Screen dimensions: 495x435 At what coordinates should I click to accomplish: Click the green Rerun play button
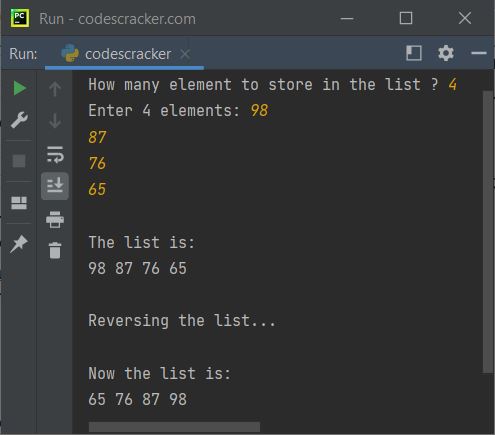tap(20, 88)
